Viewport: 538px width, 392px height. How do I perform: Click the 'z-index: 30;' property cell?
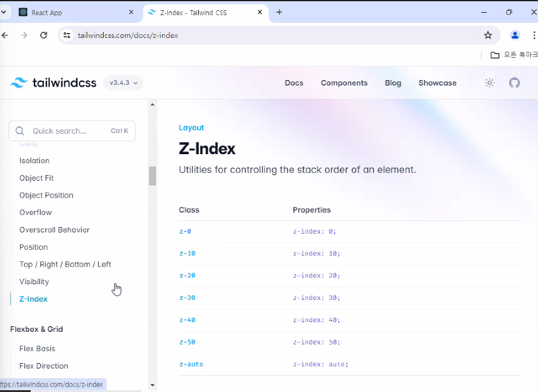click(316, 297)
